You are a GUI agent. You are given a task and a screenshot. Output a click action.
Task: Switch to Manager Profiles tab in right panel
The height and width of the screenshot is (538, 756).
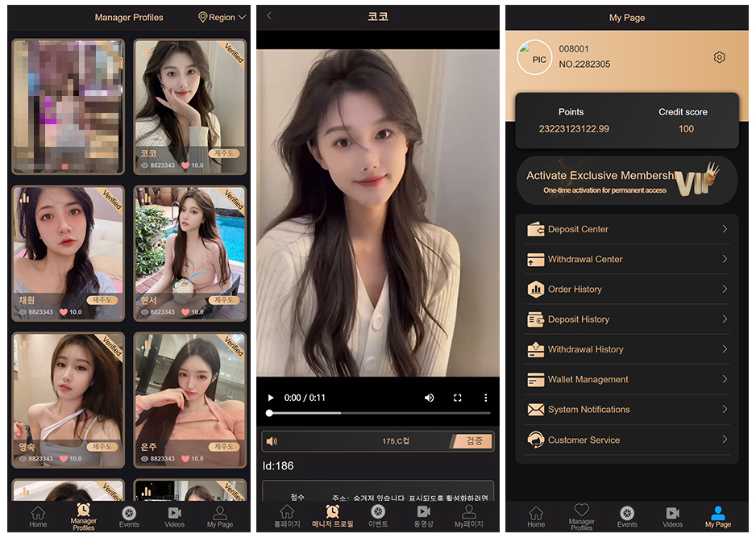click(581, 517)
